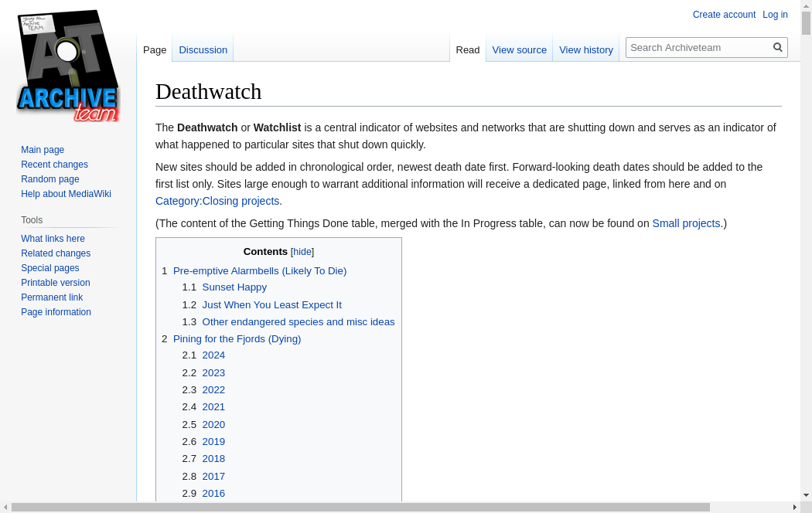Open Category:Closing projects link
The width and height of the screenshot is (812, 513).
click(x=217, y=201)
